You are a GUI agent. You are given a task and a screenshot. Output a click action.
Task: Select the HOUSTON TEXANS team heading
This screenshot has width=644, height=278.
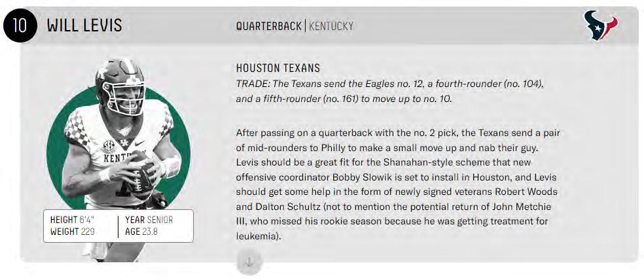pyautogui.click(x=278, y=68)
